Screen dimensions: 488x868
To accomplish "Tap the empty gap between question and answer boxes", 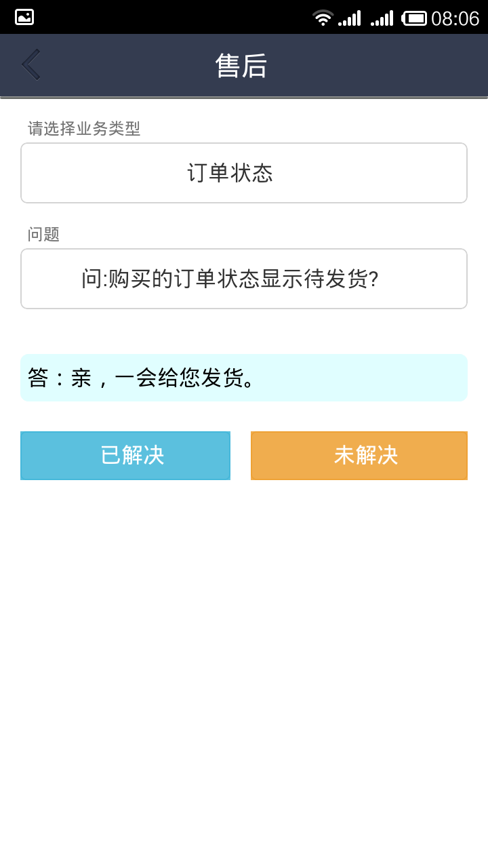I will point(244,332).
